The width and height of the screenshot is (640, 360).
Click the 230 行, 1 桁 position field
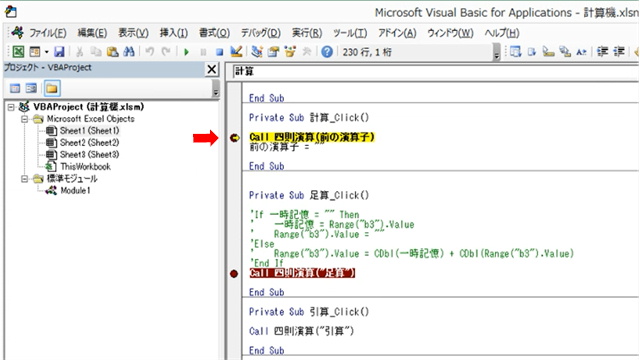pos(416,52)
